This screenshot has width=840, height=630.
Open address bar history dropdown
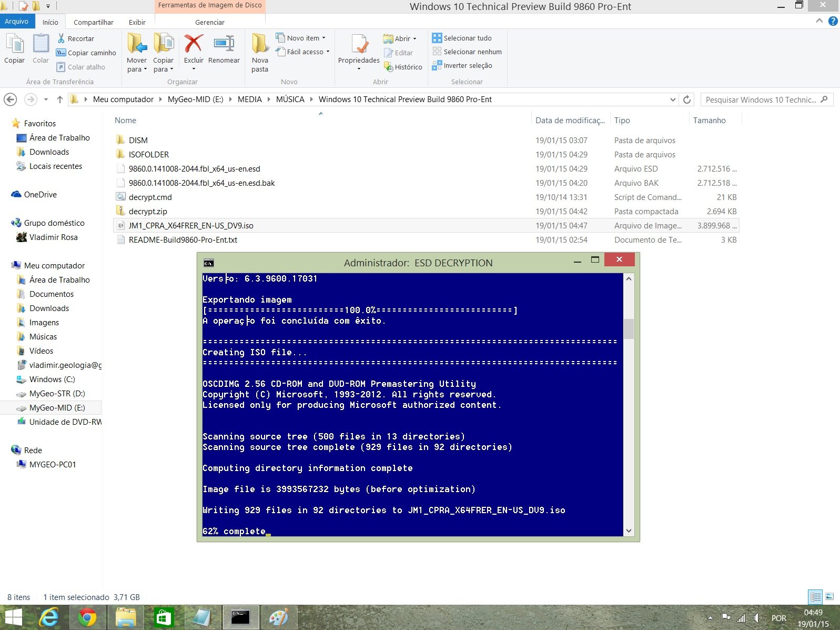click(x=673, y=99)
